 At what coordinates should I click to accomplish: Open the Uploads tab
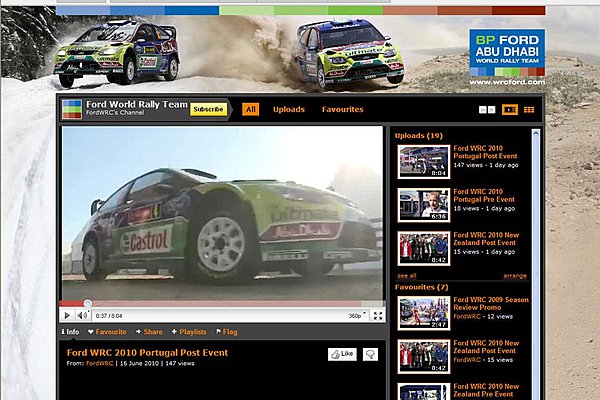point(289,109)
